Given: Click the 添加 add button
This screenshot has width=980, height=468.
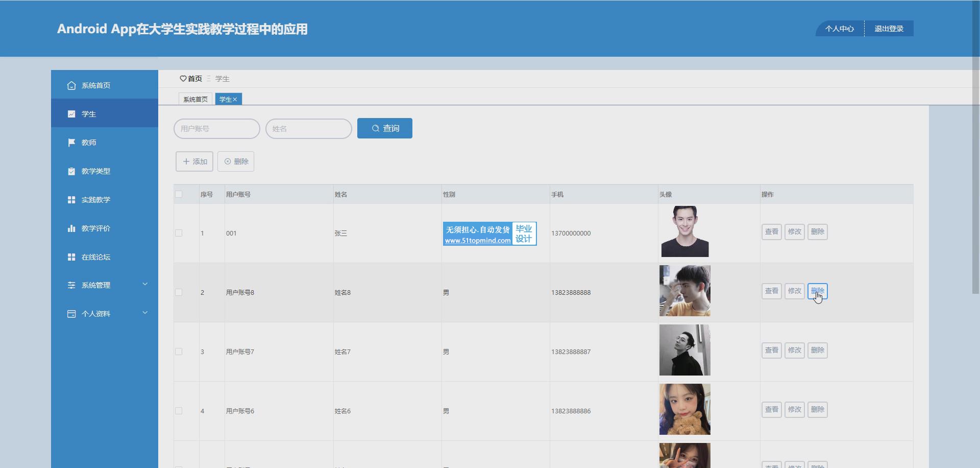Looking at the screenshot, I should (194, 161).
